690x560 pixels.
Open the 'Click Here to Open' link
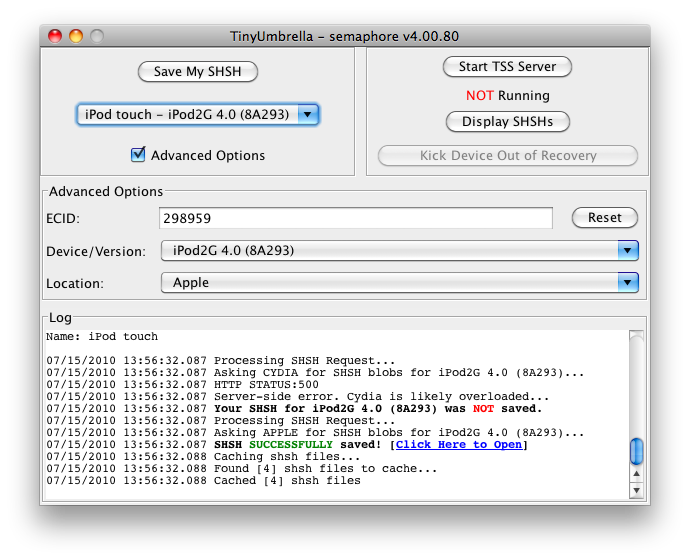pyautogui.click(x=458, y=444)
